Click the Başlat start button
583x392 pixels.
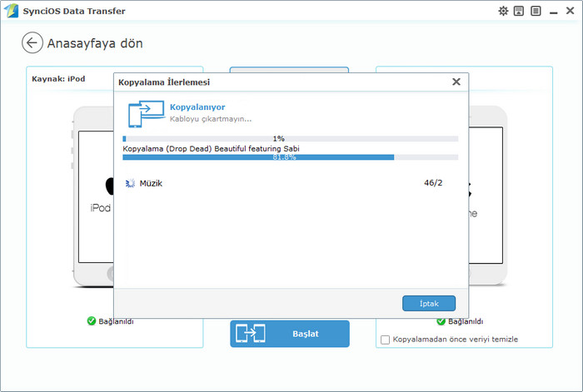coord(290,334)
